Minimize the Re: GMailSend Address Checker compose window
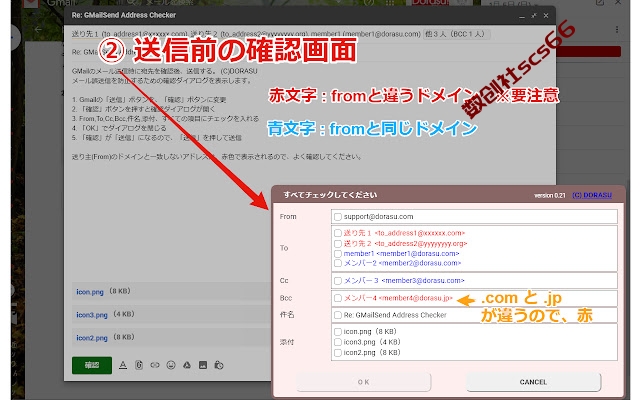The height and width of the screenshot is (400, 640). [x=522, y=16]
